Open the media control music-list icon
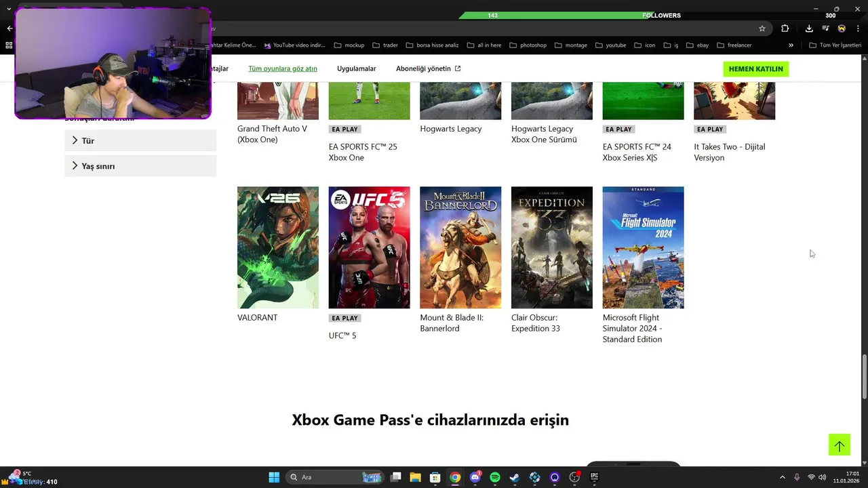 pos(825,28)
